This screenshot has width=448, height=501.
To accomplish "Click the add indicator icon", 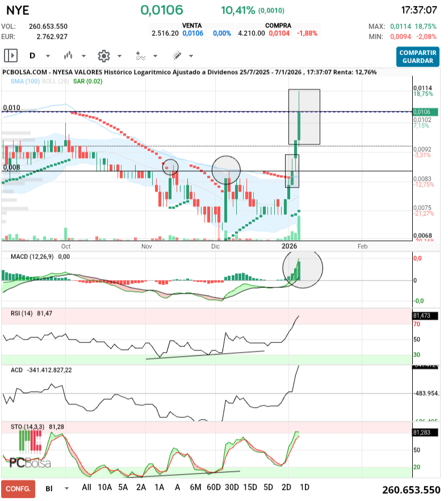I will (x=140, y=56).
